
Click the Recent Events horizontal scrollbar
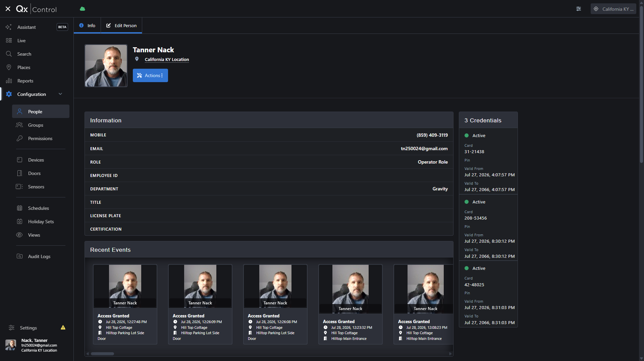click(103, 354)
